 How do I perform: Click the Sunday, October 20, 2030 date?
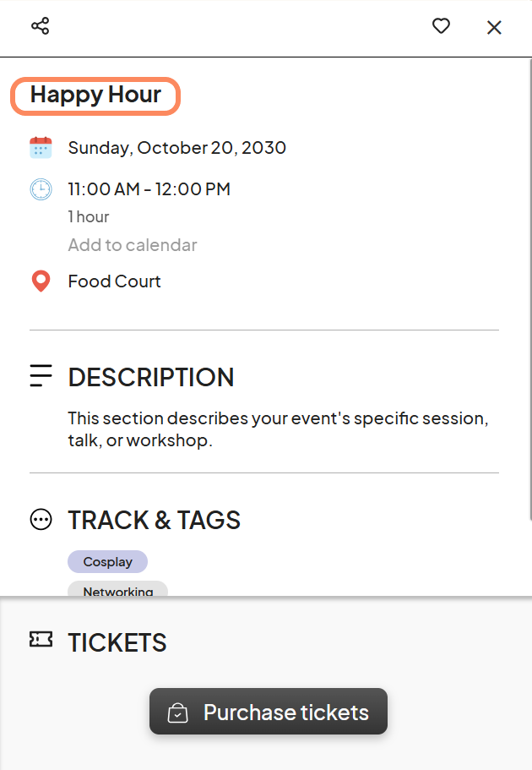[177, 147]
